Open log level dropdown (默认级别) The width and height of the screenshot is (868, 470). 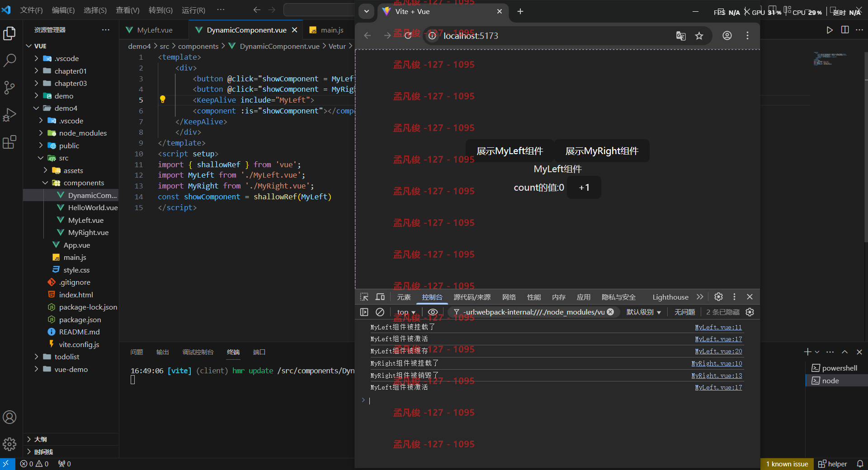pos(644,312)
